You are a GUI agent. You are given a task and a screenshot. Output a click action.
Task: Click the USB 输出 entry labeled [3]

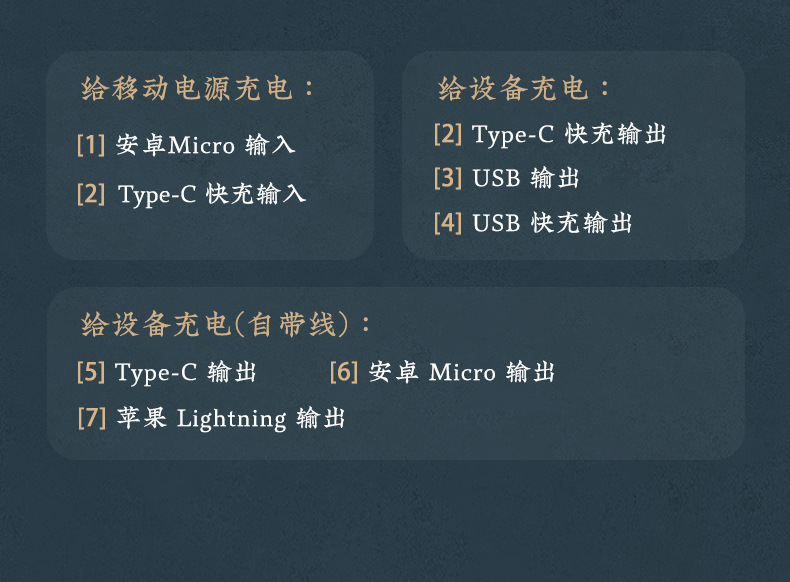[526, 179]
